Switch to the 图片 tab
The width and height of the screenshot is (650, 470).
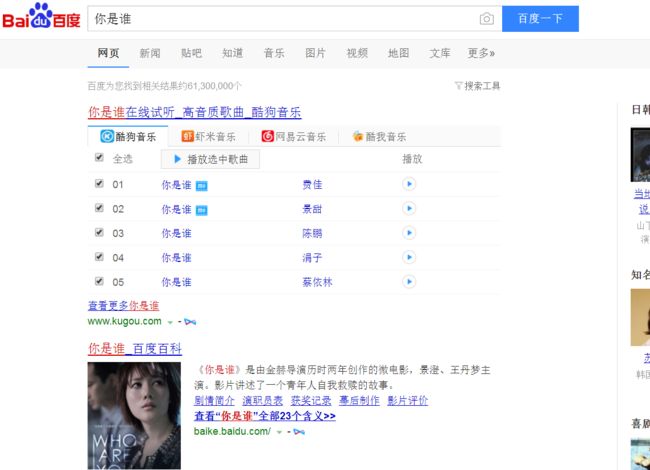315,53
